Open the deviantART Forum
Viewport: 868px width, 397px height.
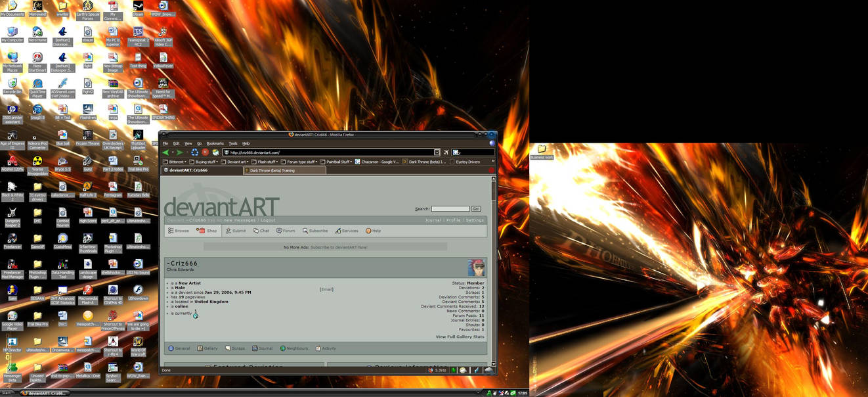coord(286,231)
